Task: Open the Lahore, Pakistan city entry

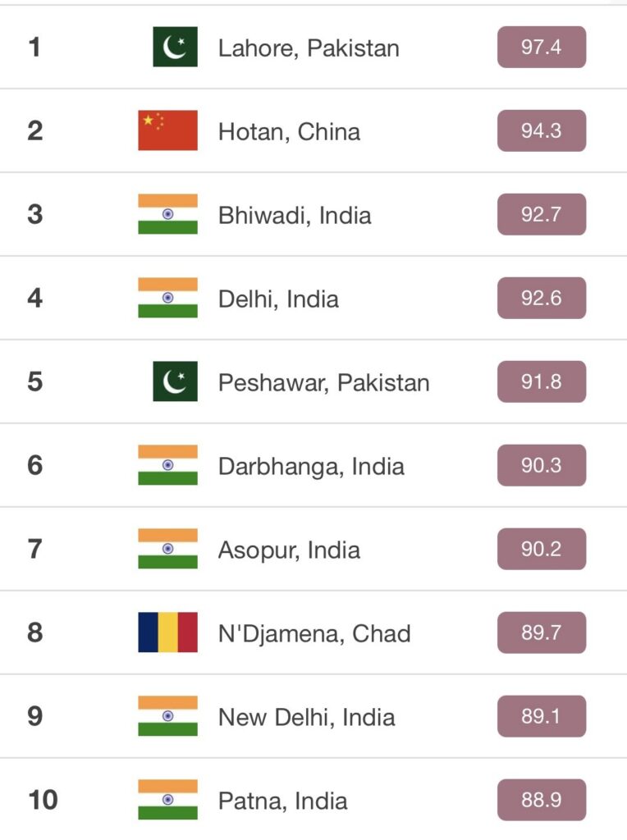Action: point(309,48)
